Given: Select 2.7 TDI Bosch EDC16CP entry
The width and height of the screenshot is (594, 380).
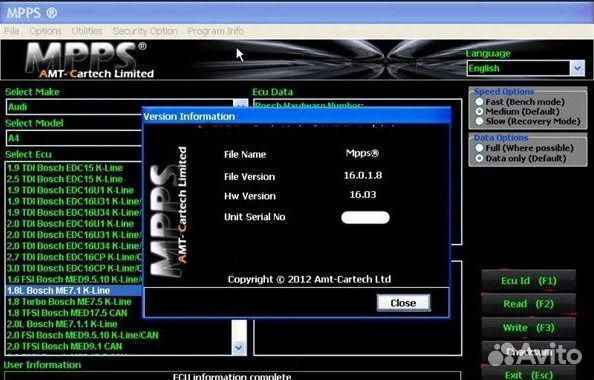Looking at the screenshot, I should (74, 257).
